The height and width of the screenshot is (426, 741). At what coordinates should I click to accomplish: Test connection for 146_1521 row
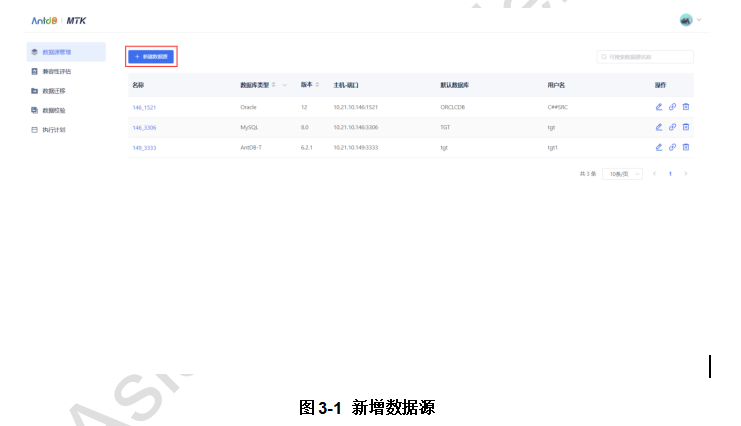coord(672,107)
